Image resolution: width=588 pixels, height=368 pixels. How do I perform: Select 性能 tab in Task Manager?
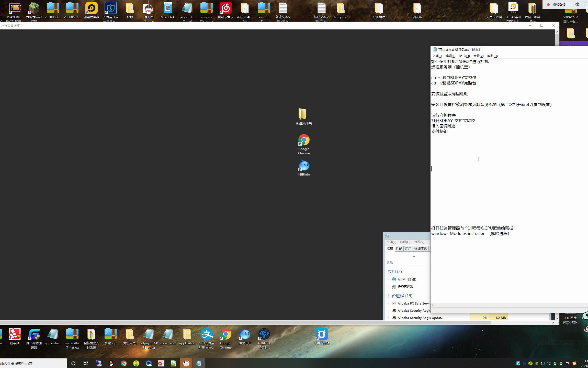coord(399,248)
